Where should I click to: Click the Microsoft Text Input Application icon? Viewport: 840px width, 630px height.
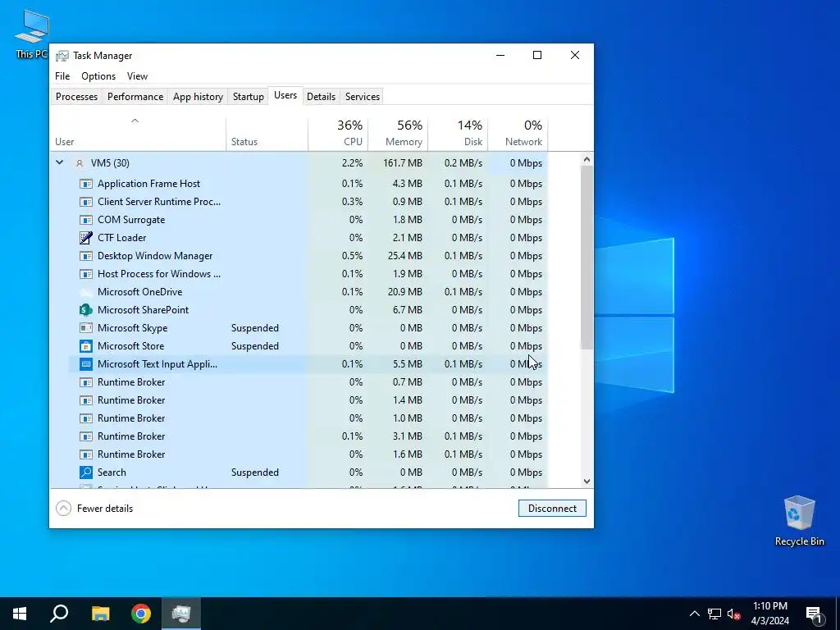(85, 364)
